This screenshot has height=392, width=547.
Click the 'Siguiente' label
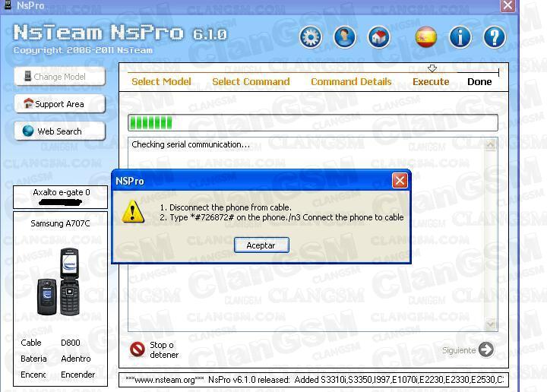click(x=459, y=350)
